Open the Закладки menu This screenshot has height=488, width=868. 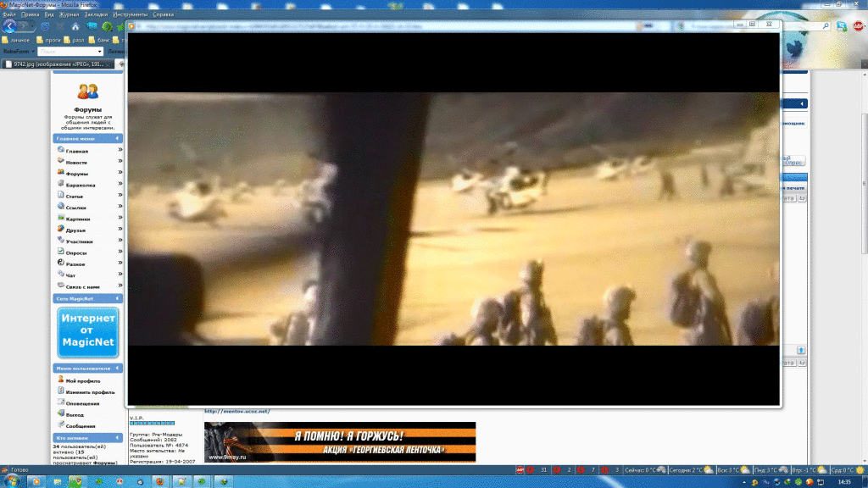click(x=97, y=14)
